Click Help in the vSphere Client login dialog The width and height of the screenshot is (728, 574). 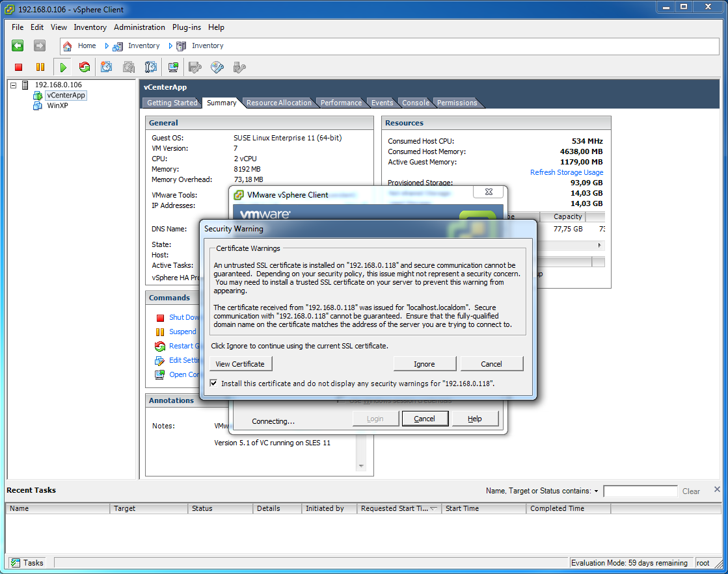pos(475,419)
